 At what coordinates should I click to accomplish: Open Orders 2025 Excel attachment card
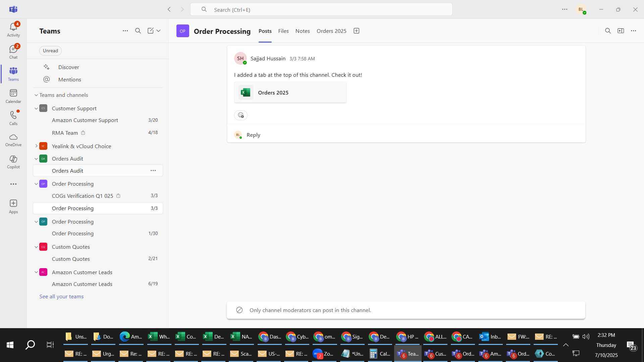click(290, 93)
